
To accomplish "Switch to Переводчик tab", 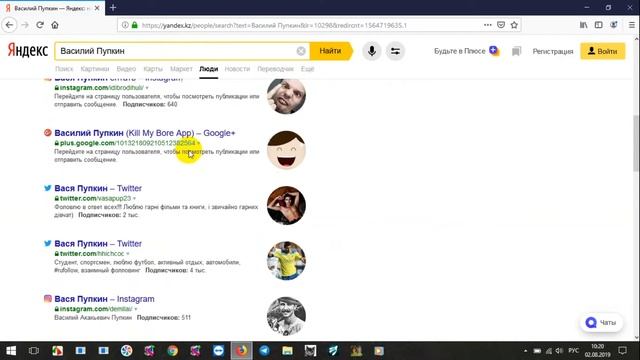I will (x=276, y=69).
